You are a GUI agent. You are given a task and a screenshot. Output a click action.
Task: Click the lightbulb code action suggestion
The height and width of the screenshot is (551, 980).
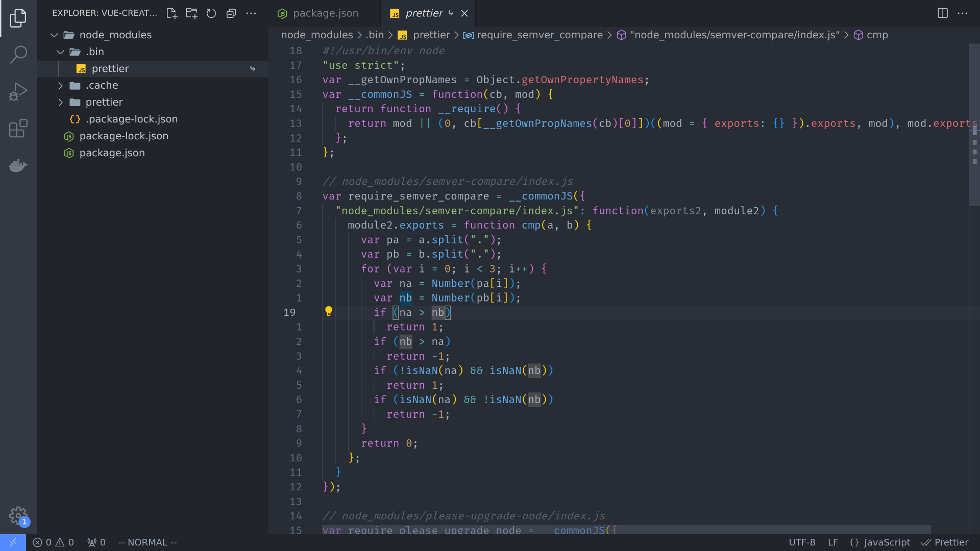[x=329, y=311]
